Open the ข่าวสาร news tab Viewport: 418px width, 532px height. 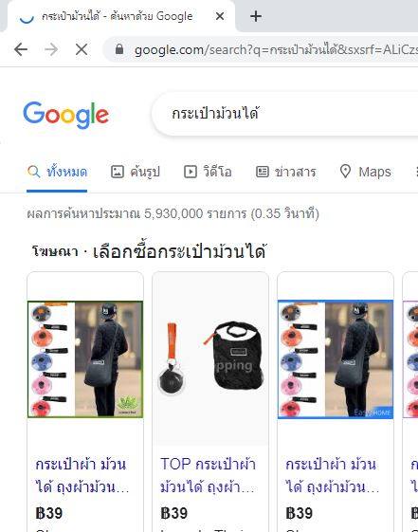[x=285, y=172]
